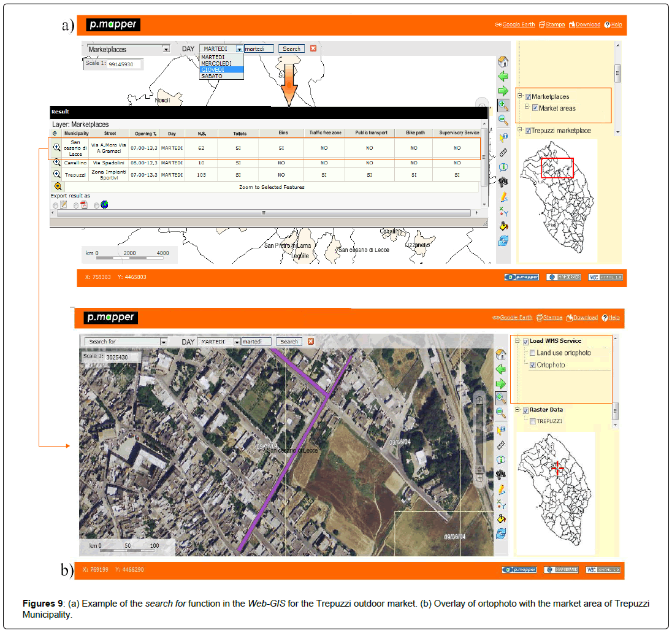
Task: Check the TREPUZZI raster layer checkbox
Action: (532, 421)
